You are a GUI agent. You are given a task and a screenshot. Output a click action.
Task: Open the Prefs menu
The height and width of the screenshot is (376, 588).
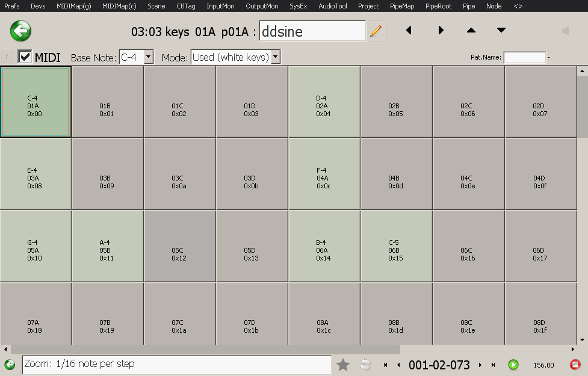11,6
